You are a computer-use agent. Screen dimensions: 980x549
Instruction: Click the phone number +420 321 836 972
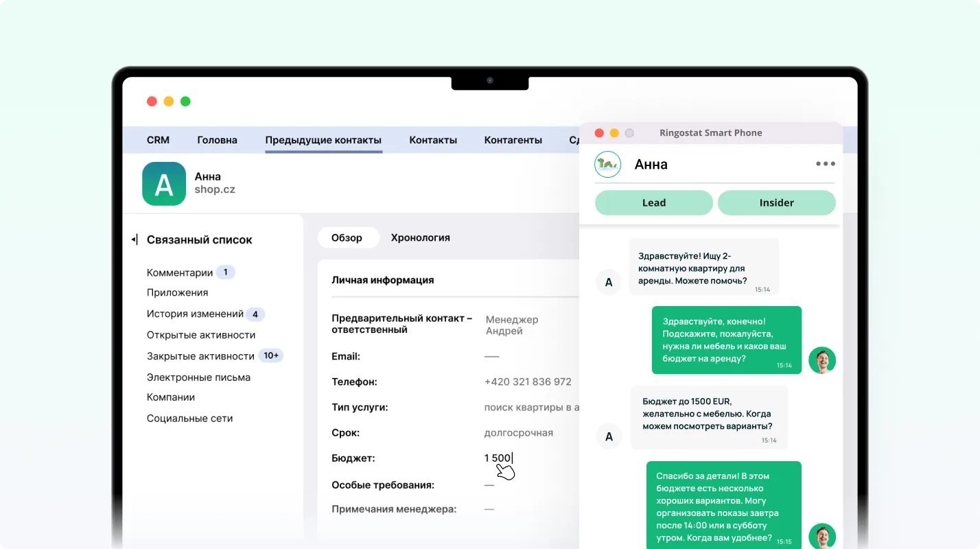527,382
